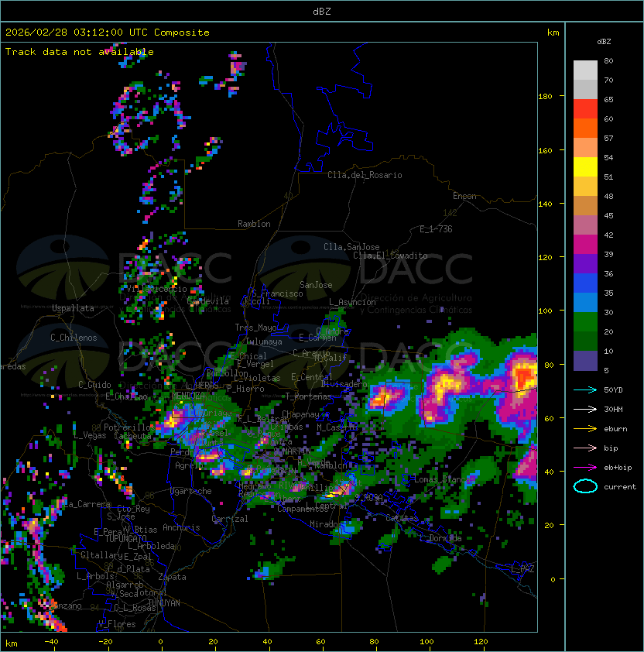Pick the red swatch in dBZ legend
The height and width of the screenshot is (652, 644).
[x=585, y=109]
